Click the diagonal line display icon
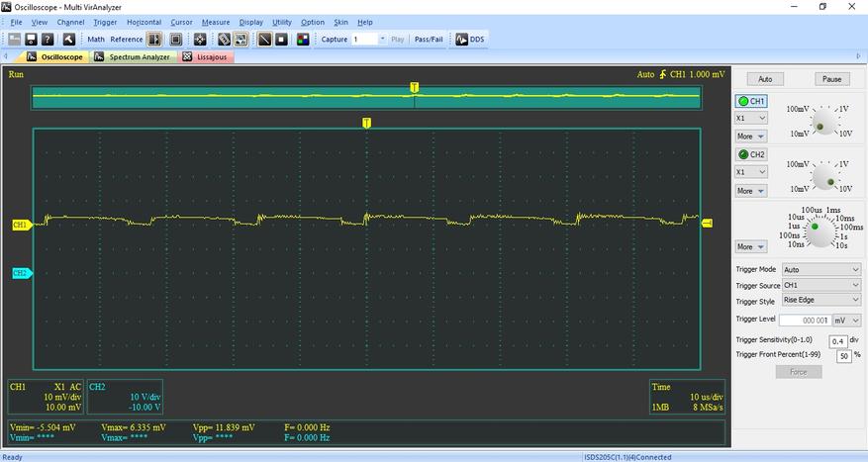The image size is (868, 462). coord(264,40)
